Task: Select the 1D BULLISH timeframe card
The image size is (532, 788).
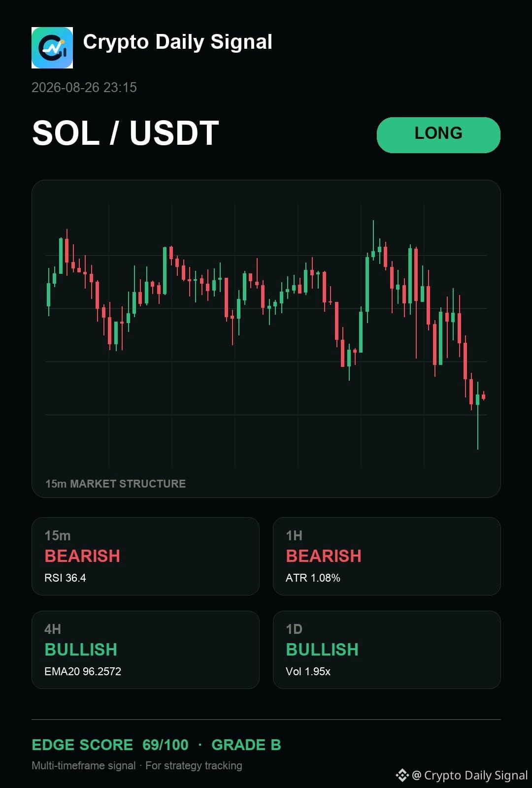Action: pyautogui.click(x=387, y=650)
